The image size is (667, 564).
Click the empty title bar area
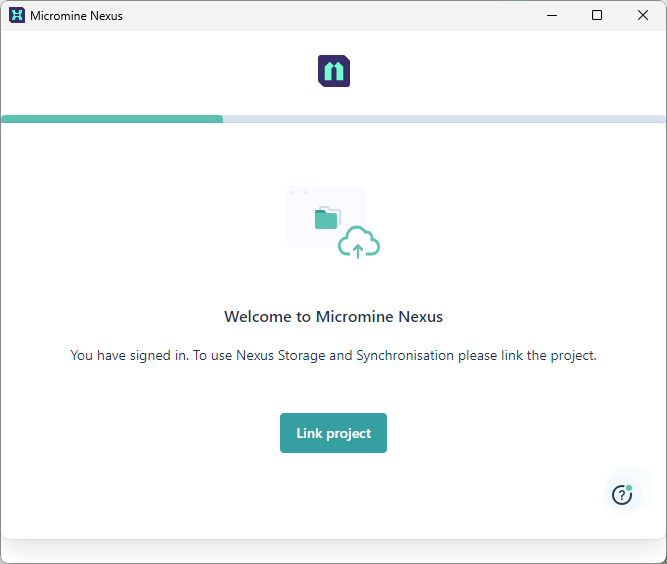coord(330,15)
